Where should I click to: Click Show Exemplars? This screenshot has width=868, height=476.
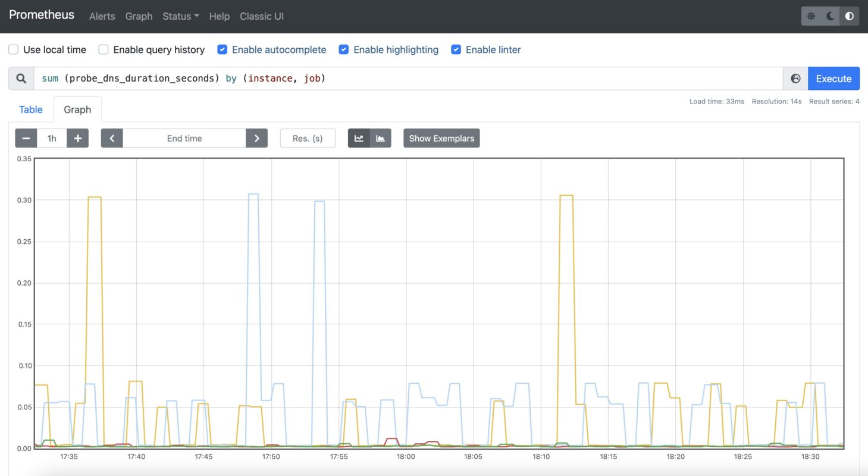[441, 137]
